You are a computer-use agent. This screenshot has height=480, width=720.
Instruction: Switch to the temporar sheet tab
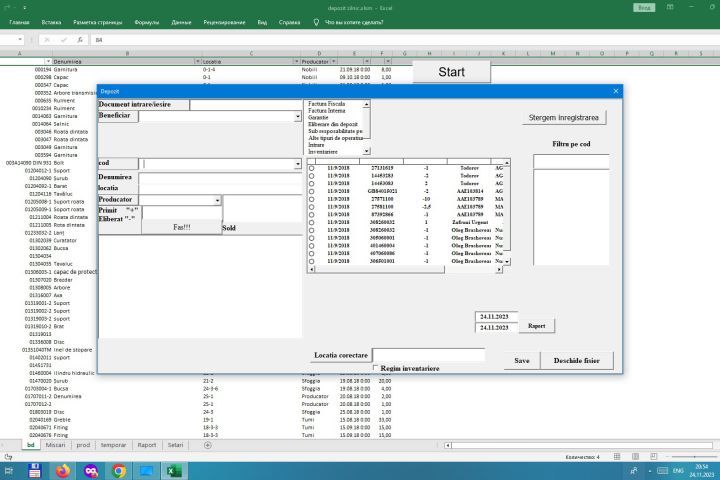113,445
